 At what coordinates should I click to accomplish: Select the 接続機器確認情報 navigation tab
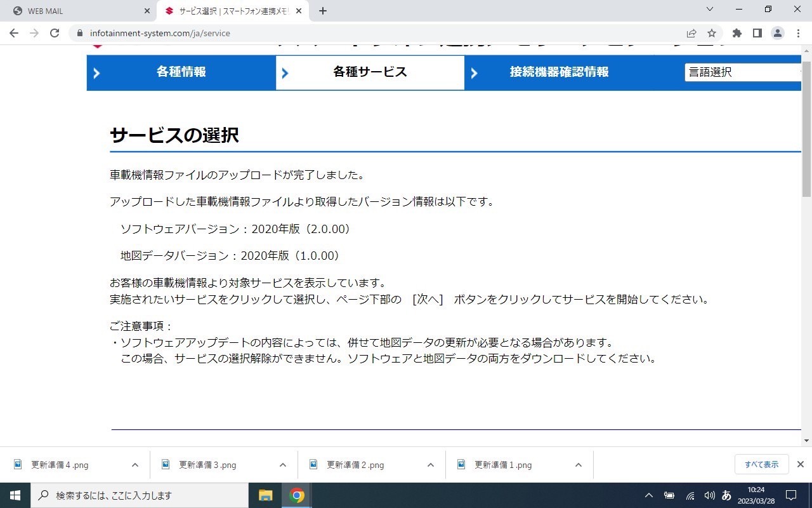pos(558,72)
